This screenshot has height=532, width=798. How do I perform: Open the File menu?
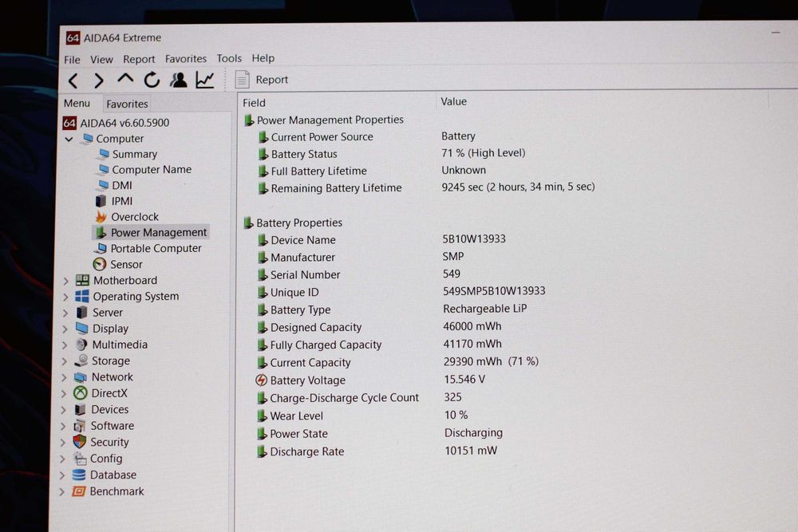(72, 60)
